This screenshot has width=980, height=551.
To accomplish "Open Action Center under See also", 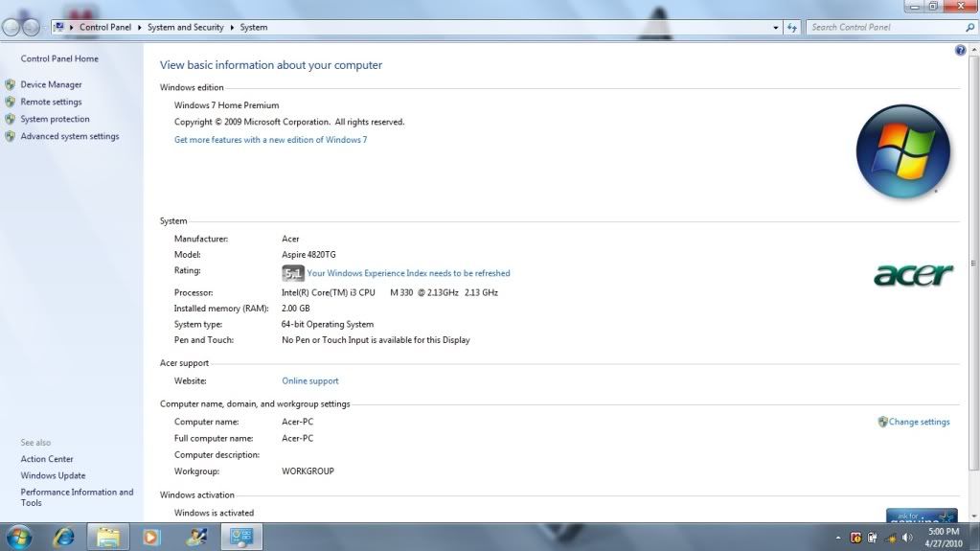I will [47, 458].
